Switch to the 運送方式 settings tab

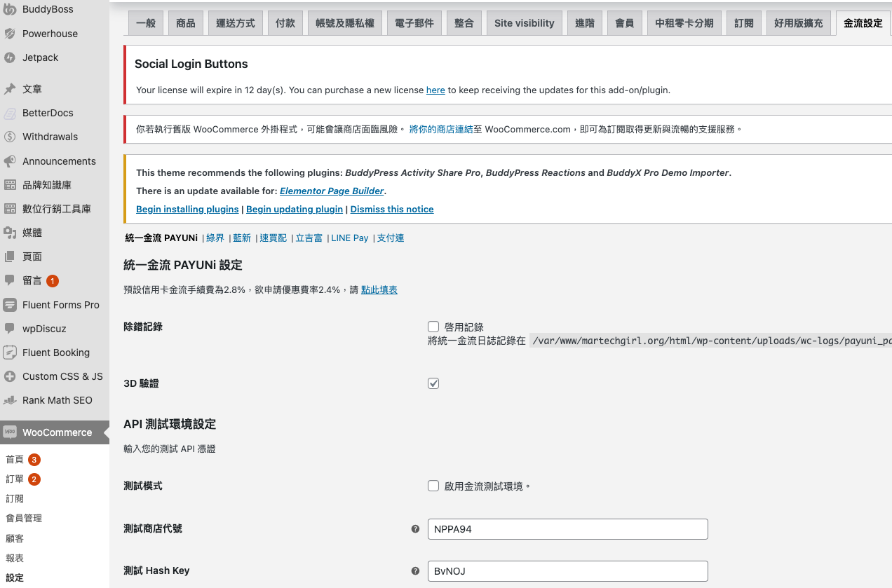click(x=236, y=23)
